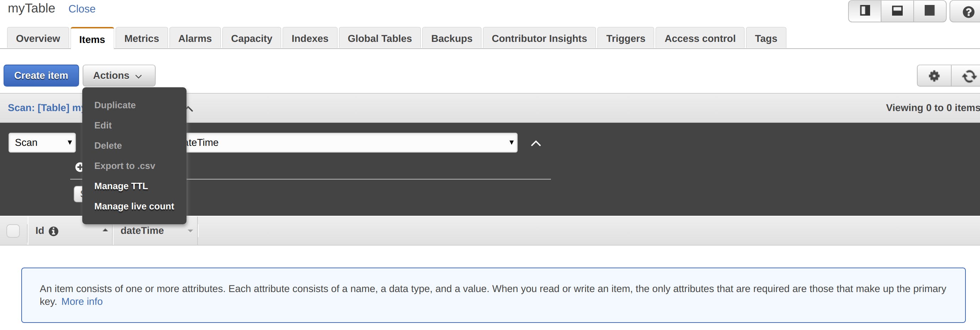Click the myTable title text
Viewport: 980px width, 330px height.
click(32, 9)
